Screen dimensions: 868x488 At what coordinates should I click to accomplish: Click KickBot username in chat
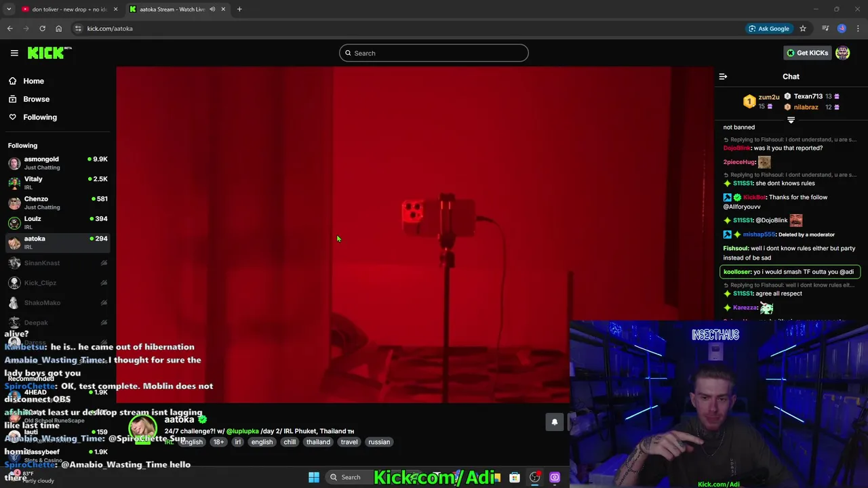[755, 197]
